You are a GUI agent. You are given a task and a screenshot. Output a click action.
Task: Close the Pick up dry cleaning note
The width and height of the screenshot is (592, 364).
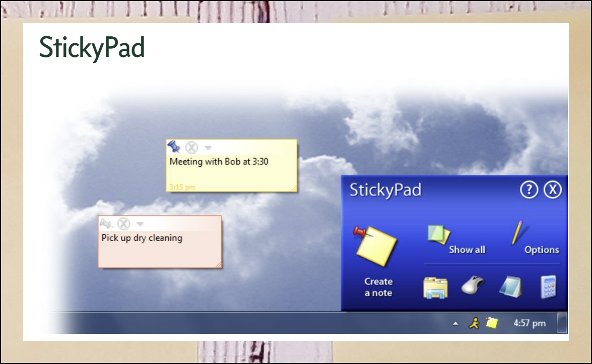[x=123, y=224]
